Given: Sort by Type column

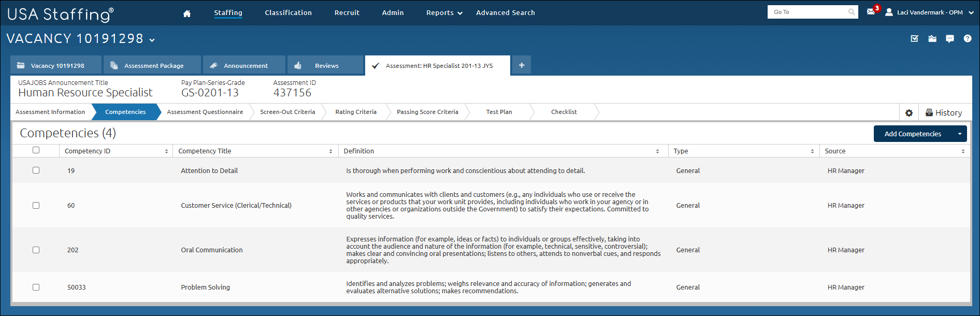Looking at the screenshot, I should tap(812, 151).
